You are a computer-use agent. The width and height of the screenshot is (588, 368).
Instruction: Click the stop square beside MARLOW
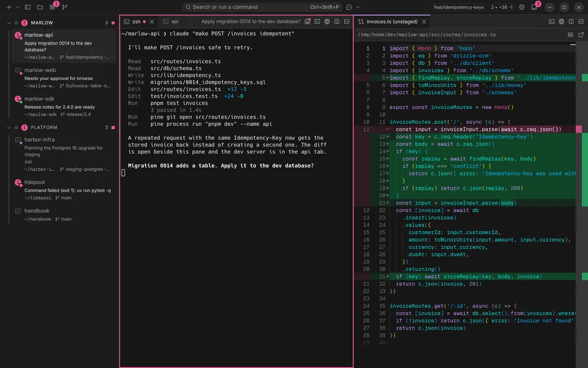(16, 23)
